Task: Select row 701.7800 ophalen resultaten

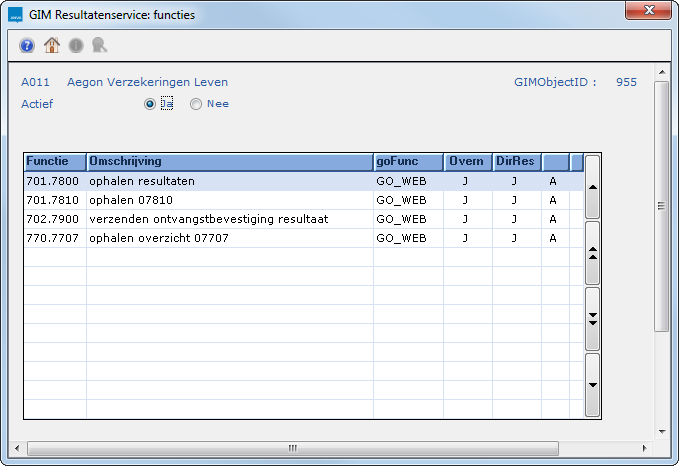Action: click(x=230, y=181)
